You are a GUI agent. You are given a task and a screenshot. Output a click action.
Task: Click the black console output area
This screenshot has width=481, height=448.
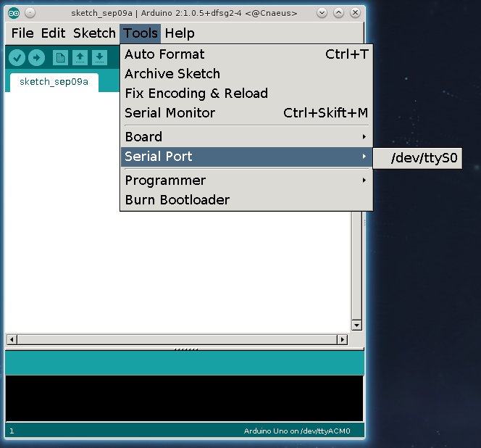click(x=185, y=399)
